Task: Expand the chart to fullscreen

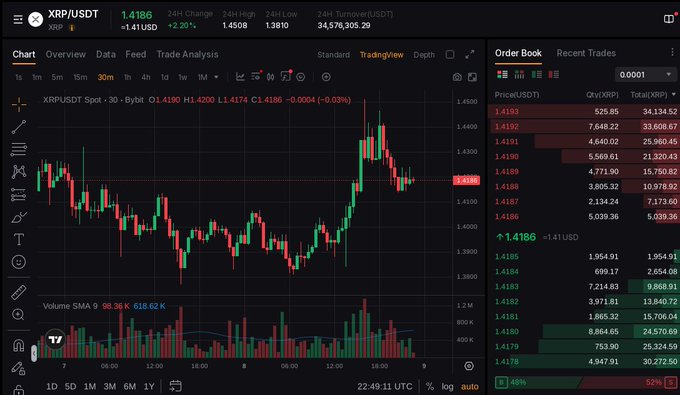Action: click(x=470, y=55)
